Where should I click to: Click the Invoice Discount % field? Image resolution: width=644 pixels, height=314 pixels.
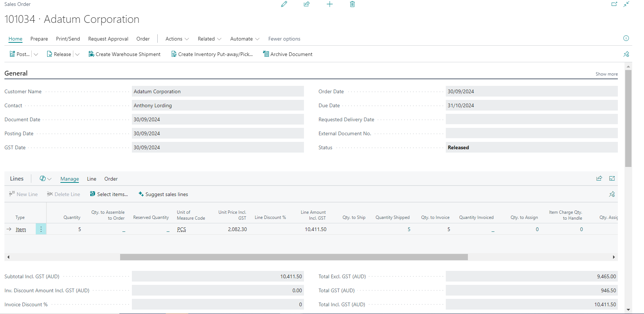coord(218,304)
